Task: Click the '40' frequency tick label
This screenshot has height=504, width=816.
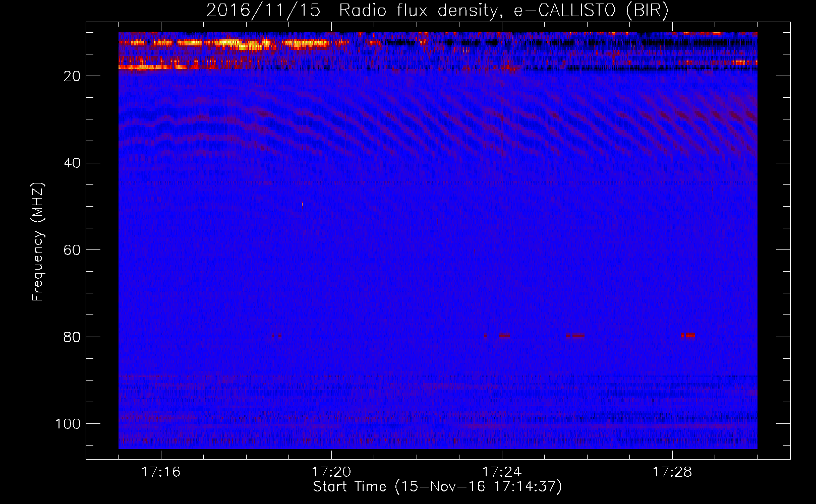Action: pos(72,163)
